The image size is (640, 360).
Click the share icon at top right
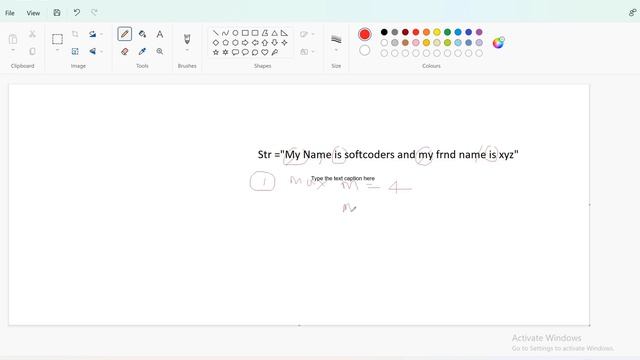[632, 13]
